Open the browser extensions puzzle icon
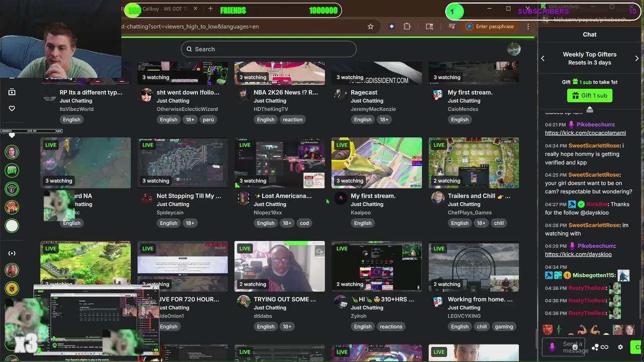This screenshot has height=362, width=644. [x=407, y=27]
